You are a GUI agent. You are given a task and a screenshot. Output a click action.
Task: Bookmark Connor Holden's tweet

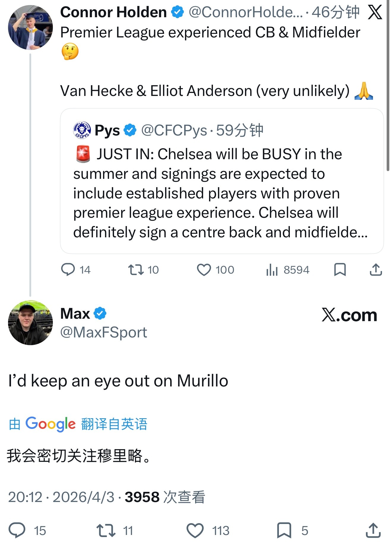340,270
